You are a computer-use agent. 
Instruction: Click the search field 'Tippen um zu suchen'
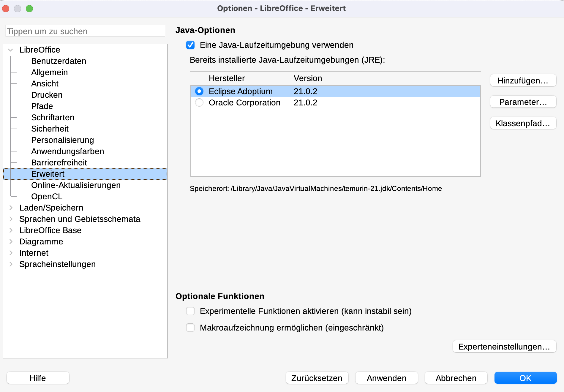tap(85, 31)
